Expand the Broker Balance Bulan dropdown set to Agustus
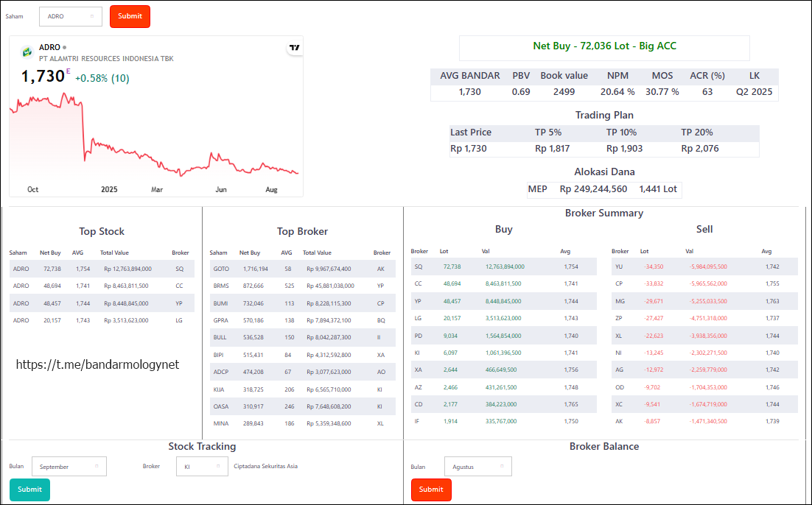This screenshot has height=505, width=812. tap(478, 467)
